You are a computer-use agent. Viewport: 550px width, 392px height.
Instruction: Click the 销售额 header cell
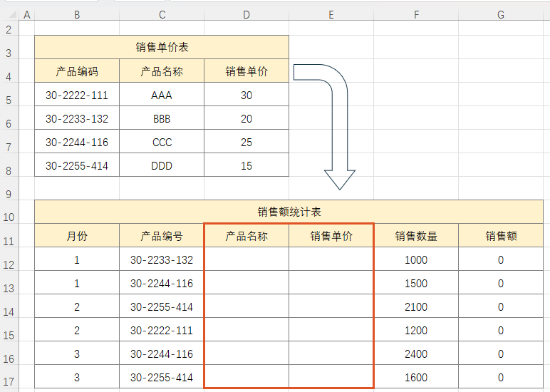point(501,235)
